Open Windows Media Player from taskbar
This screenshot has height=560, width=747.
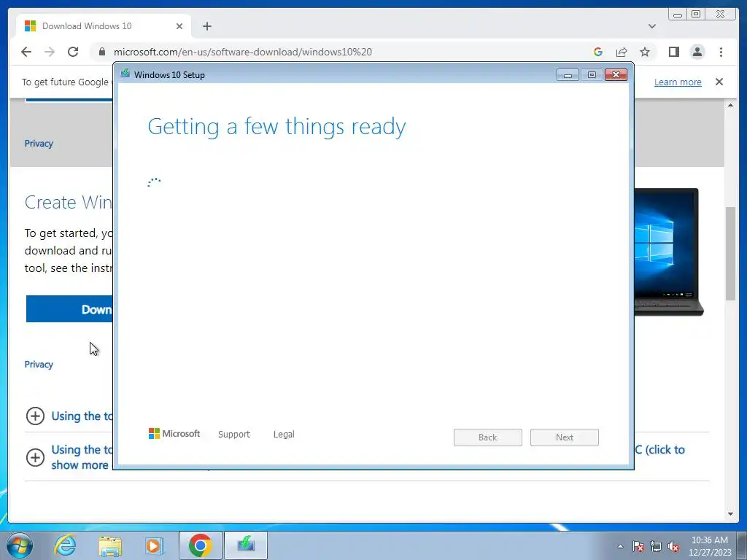tap(154, 545)
